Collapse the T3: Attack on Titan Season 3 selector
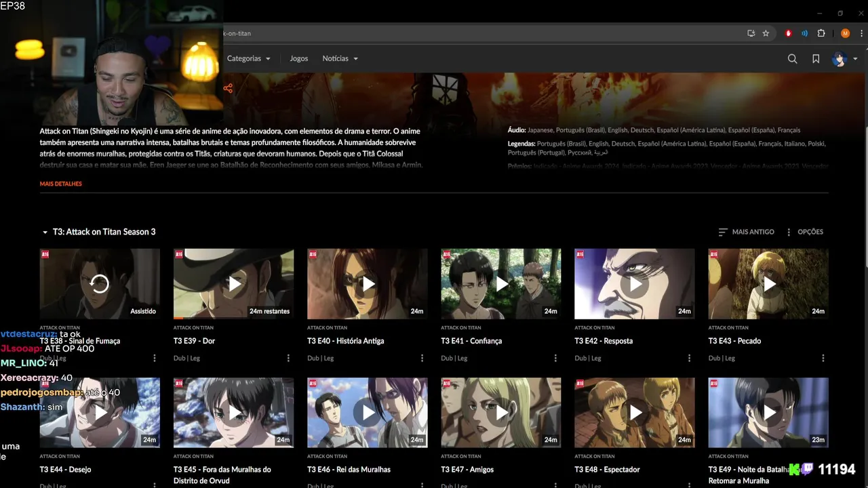Viewport: 868px width, 488px height. point(99,232)
